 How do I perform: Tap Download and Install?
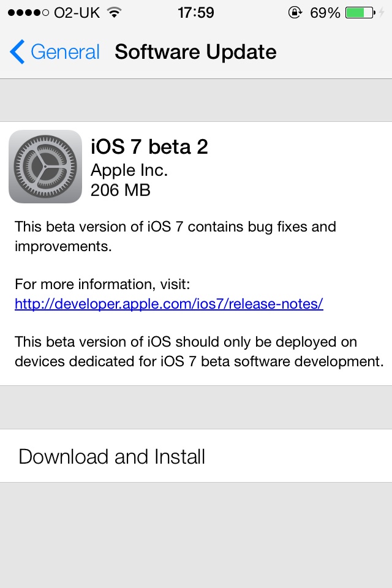(x=112, y=456)
